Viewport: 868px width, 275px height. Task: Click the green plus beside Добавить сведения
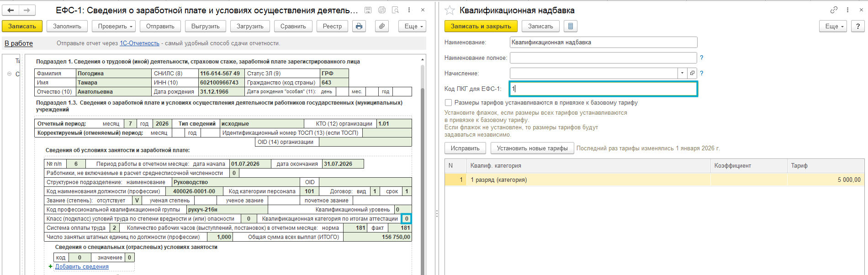click(x=51, y=266)
